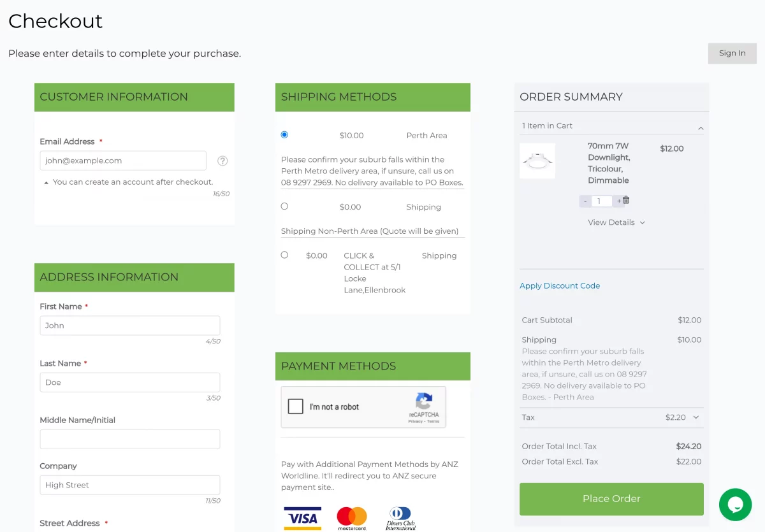
Task: Decrease item quantity with the minus stepper
Action: pyautogui.click(x=585, y=200)
